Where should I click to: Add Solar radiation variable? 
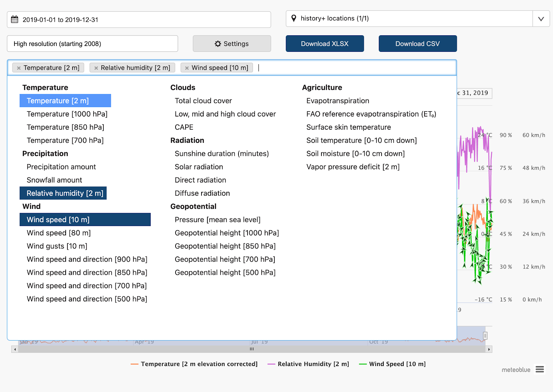pos(199,167)
